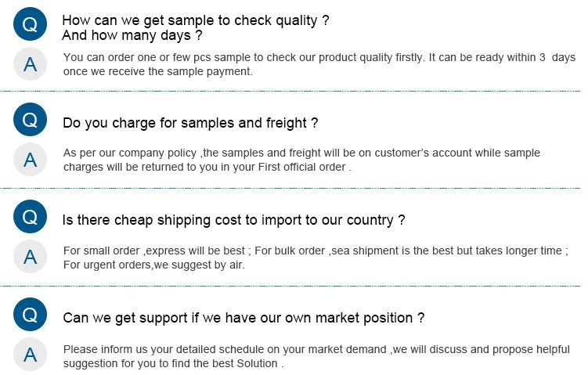
Task: Expand the cheap shipping cost question
Action: pyautogui.click(x=233, y=220)
